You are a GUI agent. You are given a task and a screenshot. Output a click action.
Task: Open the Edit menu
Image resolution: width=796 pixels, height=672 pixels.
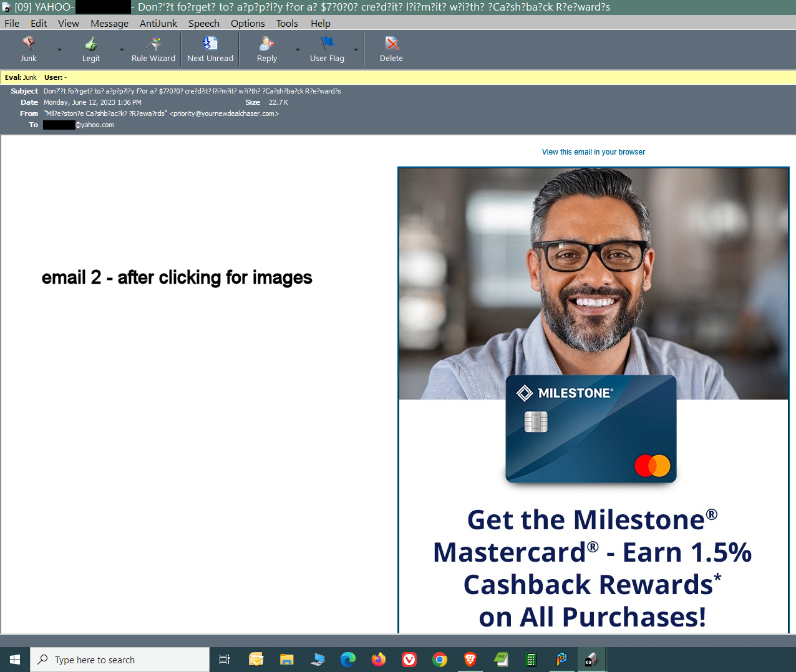(39, 23)
